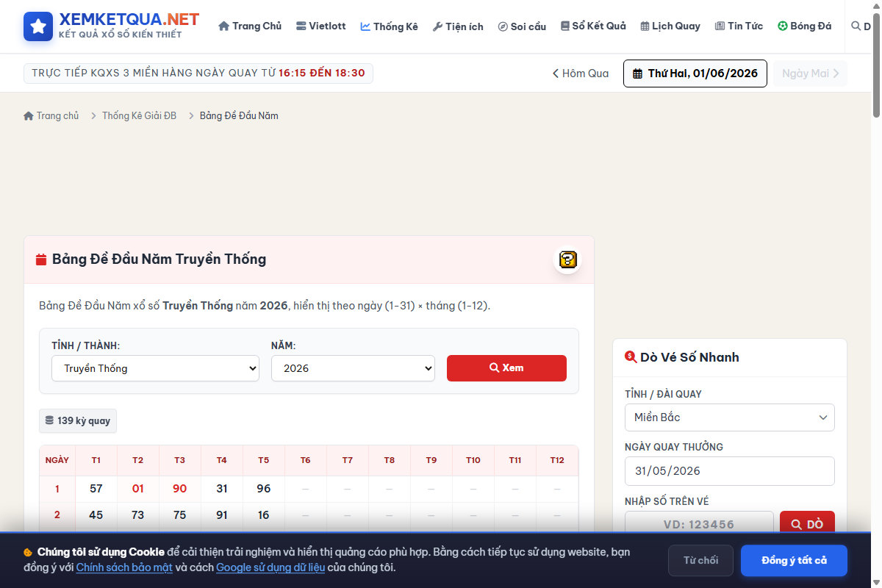The height and width of the screenshot is (588, 882).
Task: Open Tin Tức section
Action: click(x=739, y=26)
